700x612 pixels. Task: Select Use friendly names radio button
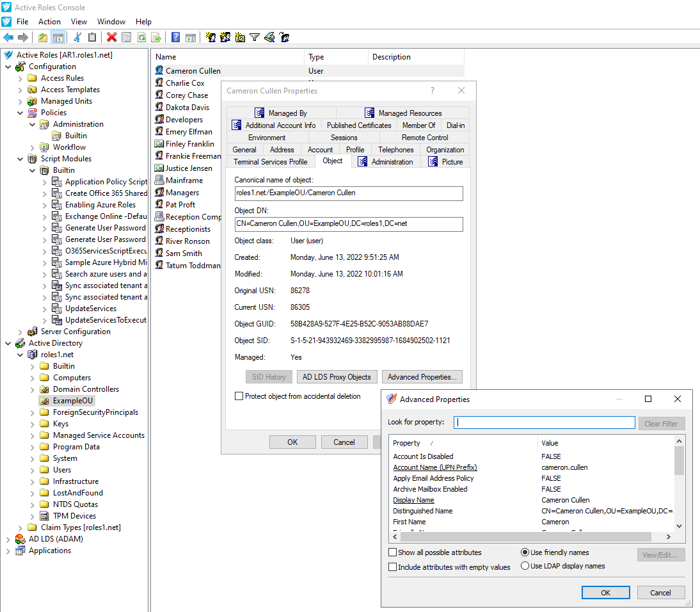pyautogui.click(x=525, y=552)
